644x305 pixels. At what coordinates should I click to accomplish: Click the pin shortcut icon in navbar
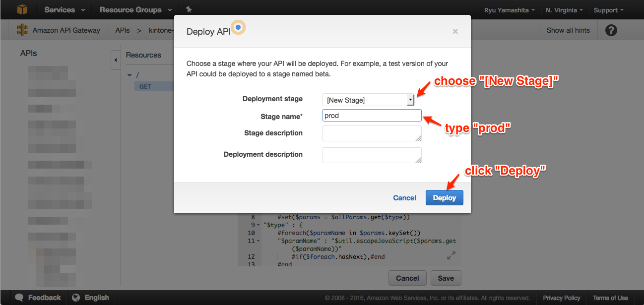coord(189,9)
